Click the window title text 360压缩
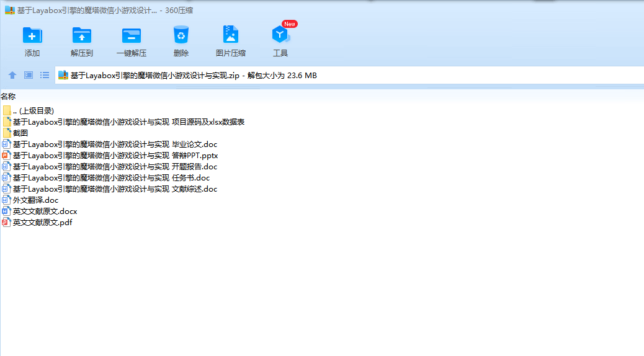This screenshot has height=356, width=644. tap(179, 11)
